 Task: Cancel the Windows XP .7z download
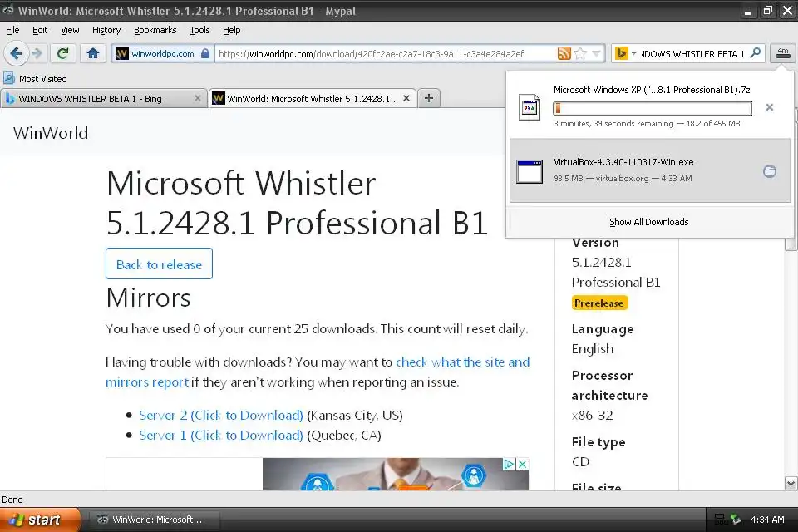770,107
